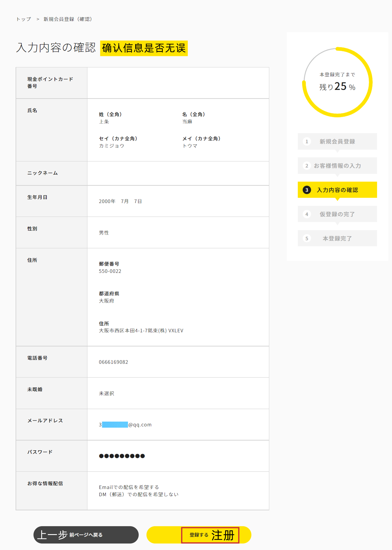Open the トップ breadcrumb link
The height and width of the screenshot is (550, 392).
(24, 19)
